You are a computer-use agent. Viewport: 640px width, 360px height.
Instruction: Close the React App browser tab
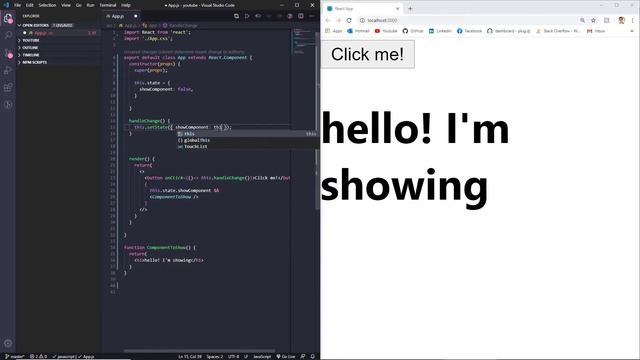click(398, 8)
